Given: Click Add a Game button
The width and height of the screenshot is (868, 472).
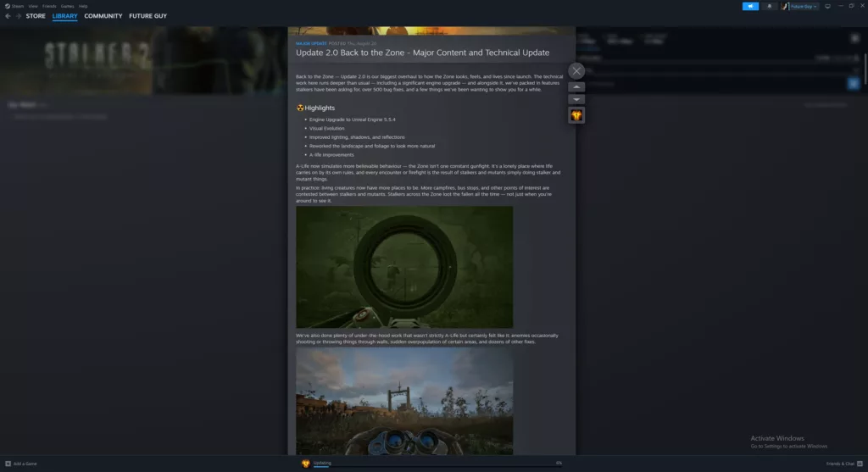Looking at the screenshot, I should [x=21, y=464].
